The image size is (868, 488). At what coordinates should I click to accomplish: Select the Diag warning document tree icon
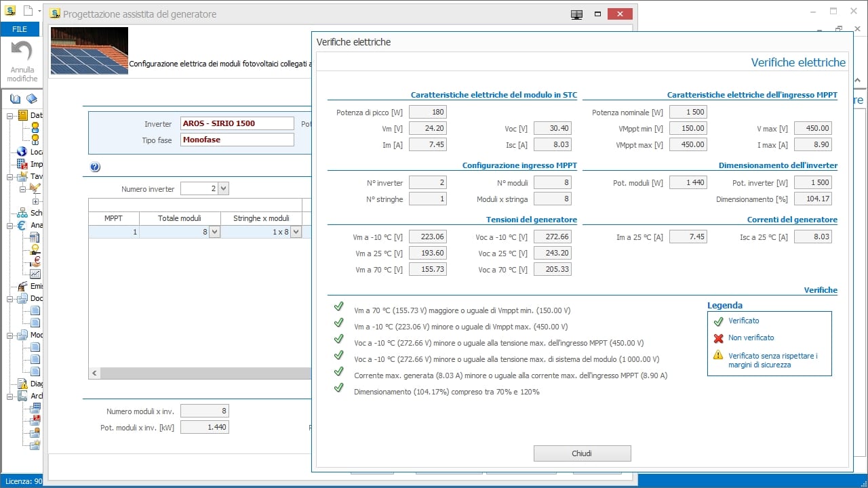(x=22, y=384)
